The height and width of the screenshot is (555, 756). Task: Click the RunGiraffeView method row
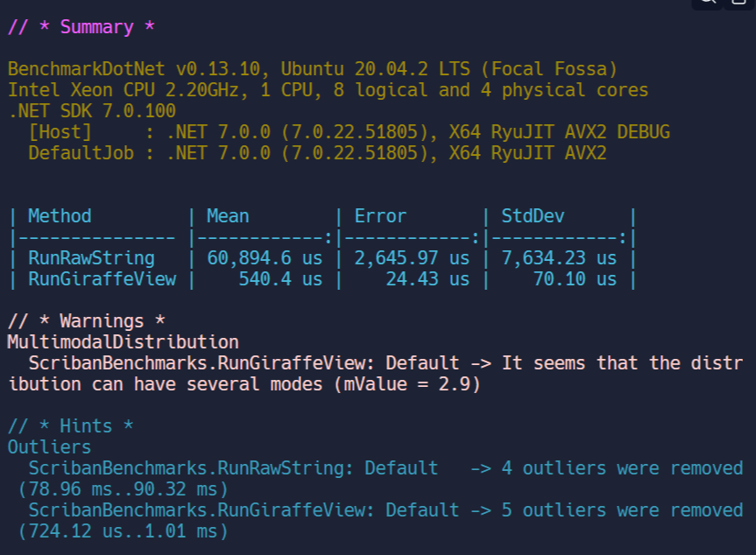click(x=102, y=279)
